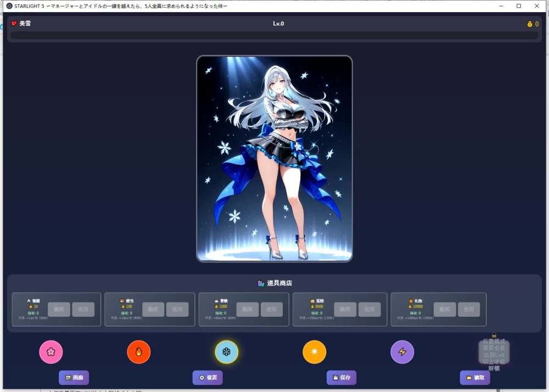Click the 美雪 character name
The image size is (549, 392).
coord(25,24)
